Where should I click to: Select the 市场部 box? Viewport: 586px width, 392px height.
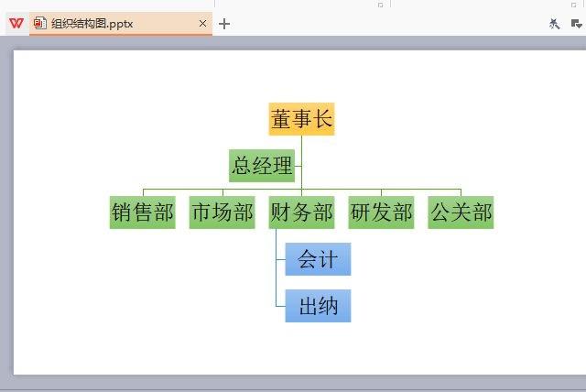[222, 212]
